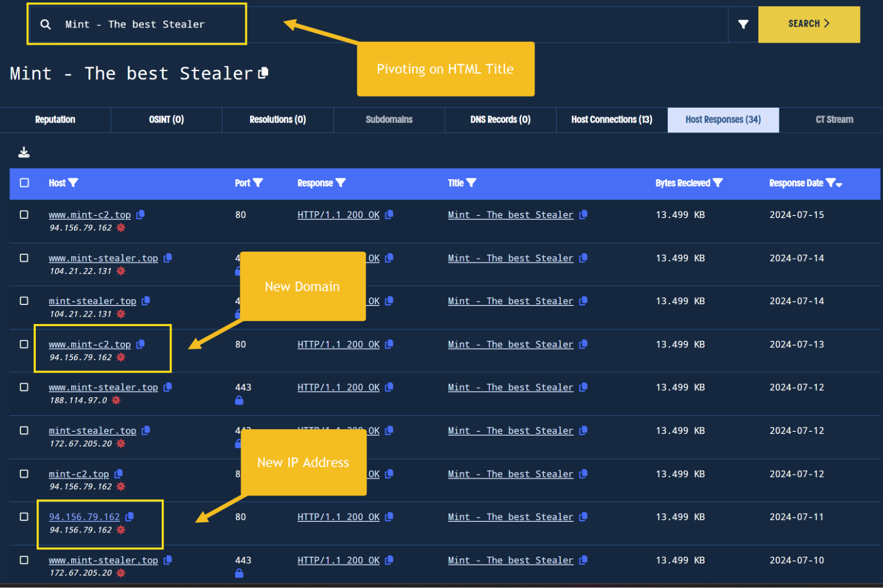Screen dimensions: 883x588
Task: Copy response value in the 2024-07-15 row
Action: tap(389, 215)
